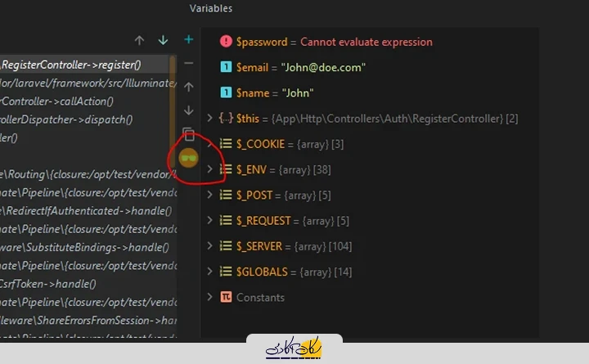Expand the $_COOKIE array
Screen dimensions: 589x364
[x=210, y=144]
